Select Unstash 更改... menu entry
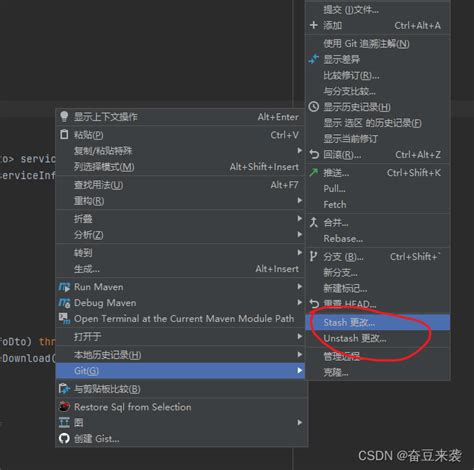This screenshot has width=474, height=470. [x=378, y=338]
